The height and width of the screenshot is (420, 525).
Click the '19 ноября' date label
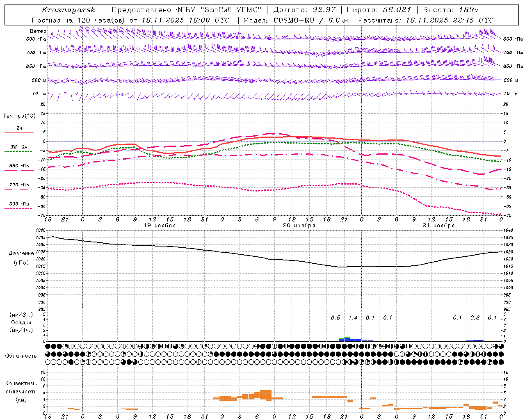click(160, 226)
